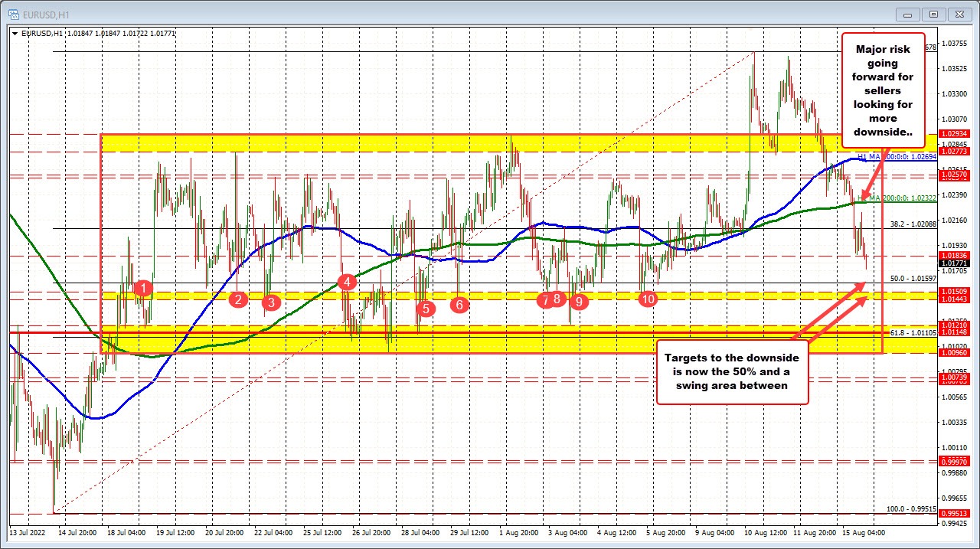Expand the EURUSD,H1 quote dropdown arrow

point(14,34)
